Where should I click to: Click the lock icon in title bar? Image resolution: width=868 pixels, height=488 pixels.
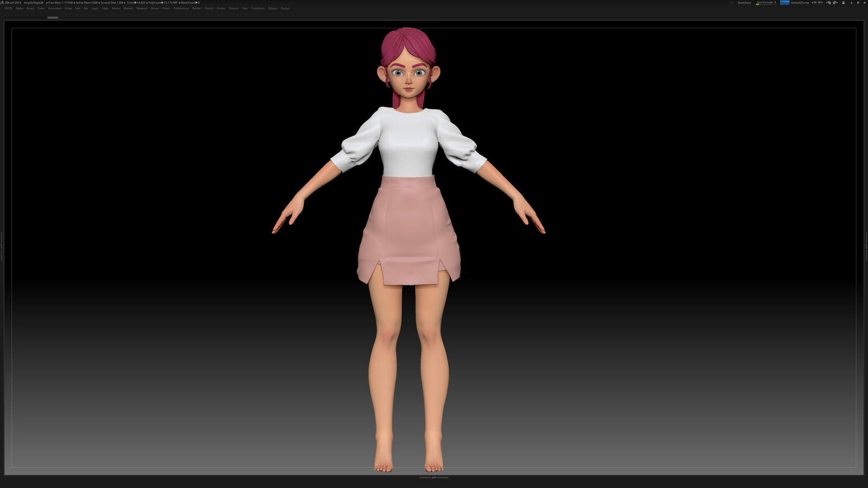point(843,3)
